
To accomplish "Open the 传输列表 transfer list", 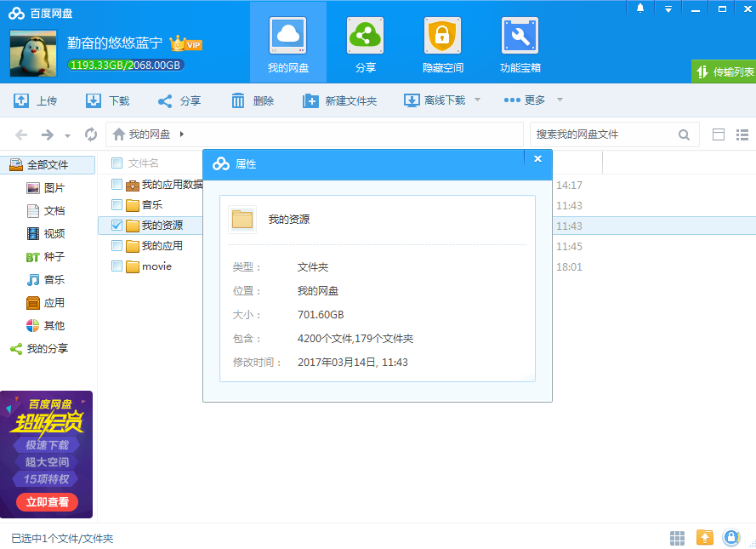I will click(724, 71).
